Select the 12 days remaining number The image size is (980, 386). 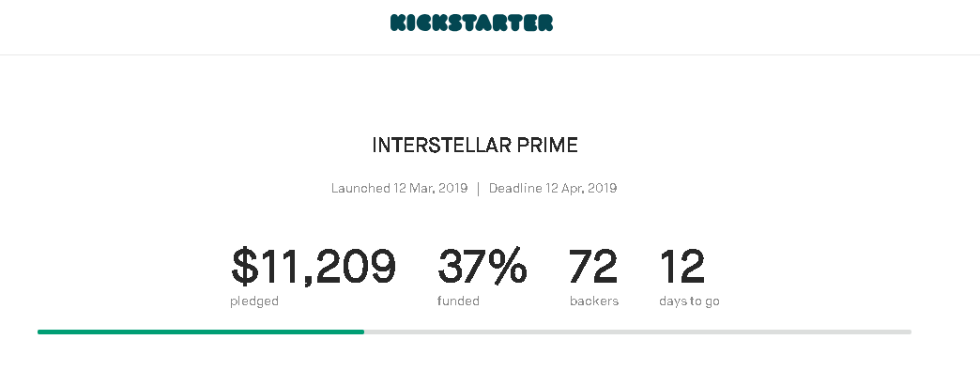(x=681, y=268)
